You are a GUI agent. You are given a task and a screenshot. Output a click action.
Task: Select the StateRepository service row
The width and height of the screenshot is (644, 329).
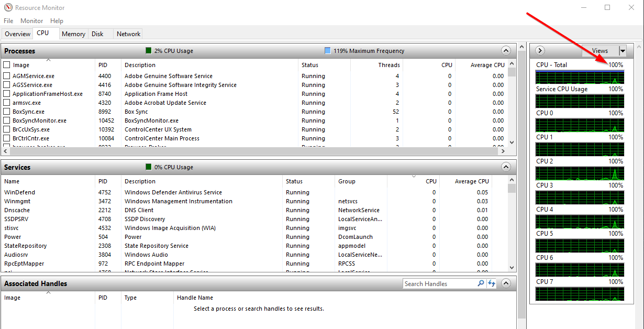click(254, 246)
